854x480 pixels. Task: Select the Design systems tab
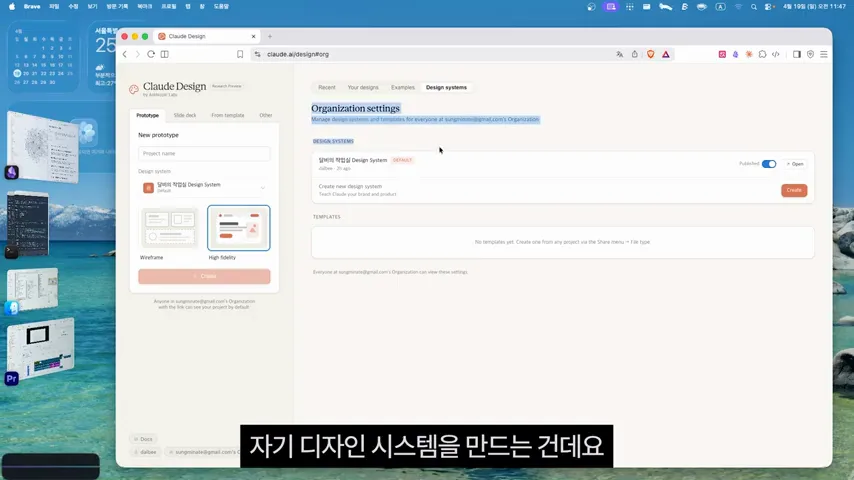pos(446,87)
